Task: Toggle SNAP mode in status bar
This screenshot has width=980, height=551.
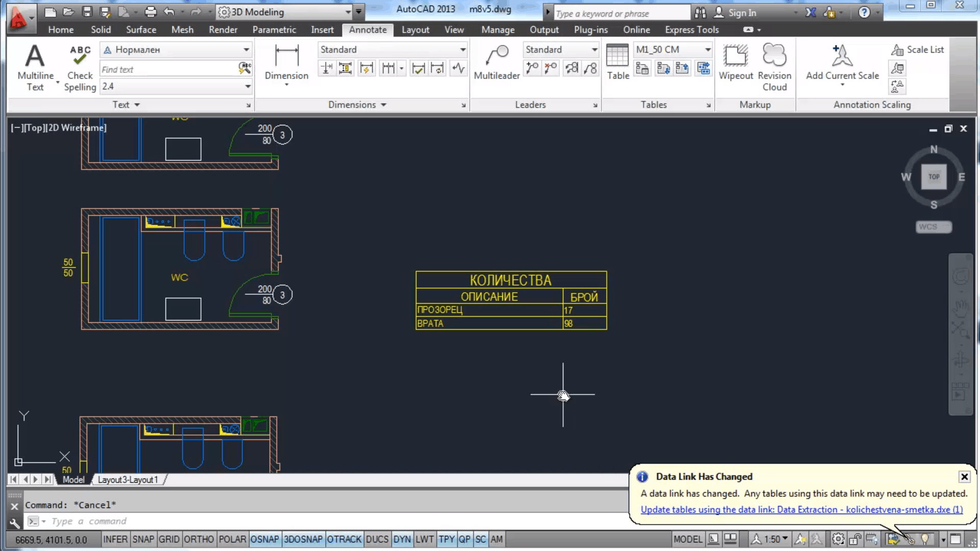Action: tap(143, 539)
